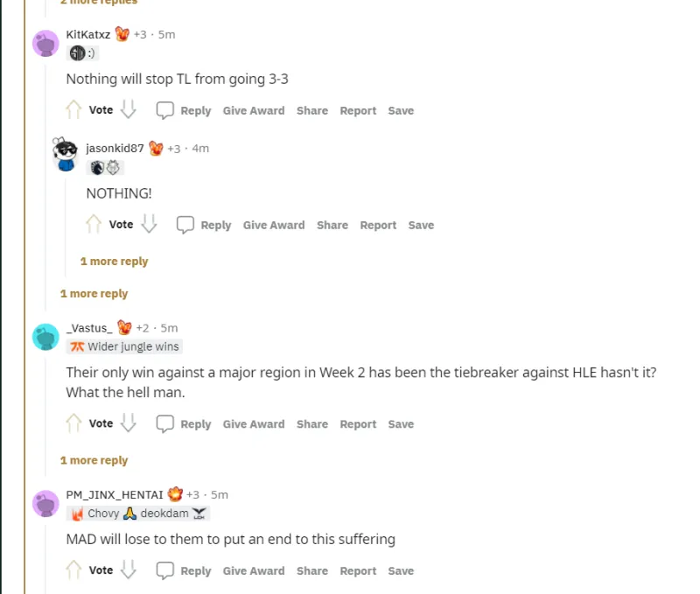Upvote jasonkid87's NOTHING! comment
This screenshot has height=594, width=700.
[x=94, y=224]
